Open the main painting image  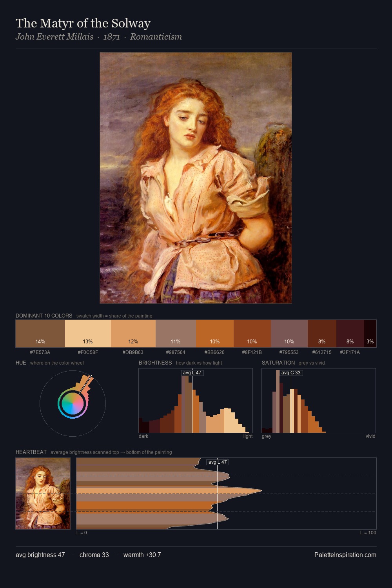pos(196,178)
